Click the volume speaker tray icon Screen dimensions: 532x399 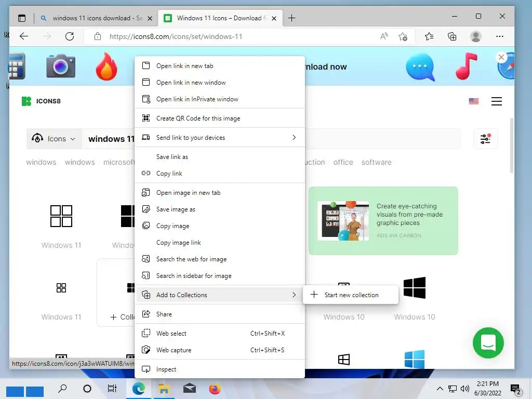tap(465, 389)
